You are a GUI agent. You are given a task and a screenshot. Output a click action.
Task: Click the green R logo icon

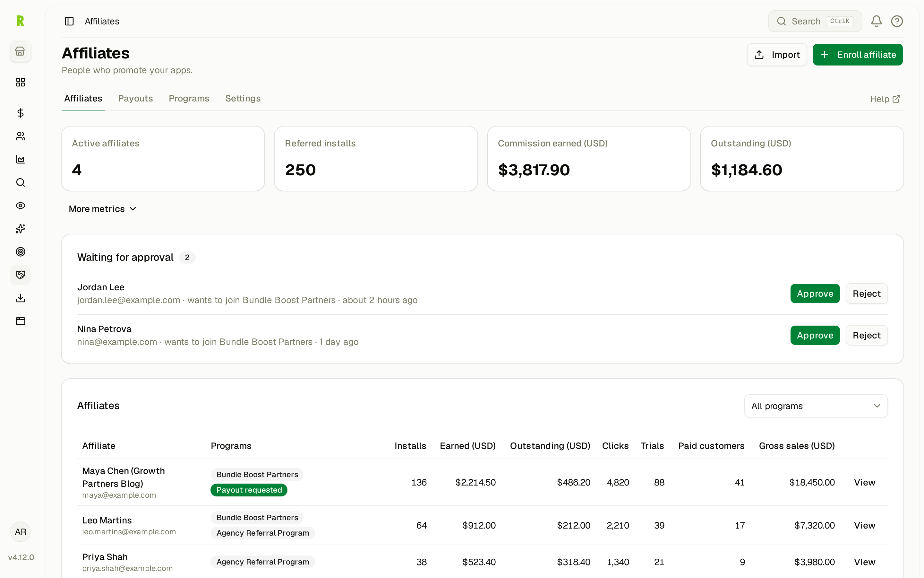(20, 21)
